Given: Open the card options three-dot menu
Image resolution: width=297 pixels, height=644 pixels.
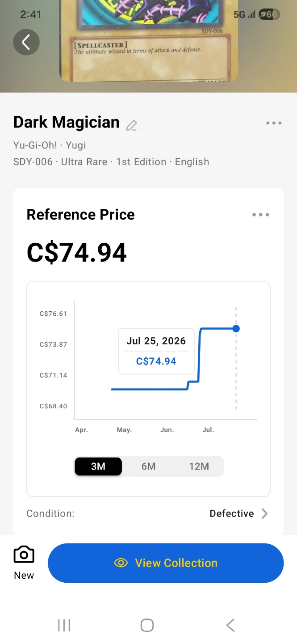Looking at the screenshot, I should pyautogui.click(x=274, y=123).
